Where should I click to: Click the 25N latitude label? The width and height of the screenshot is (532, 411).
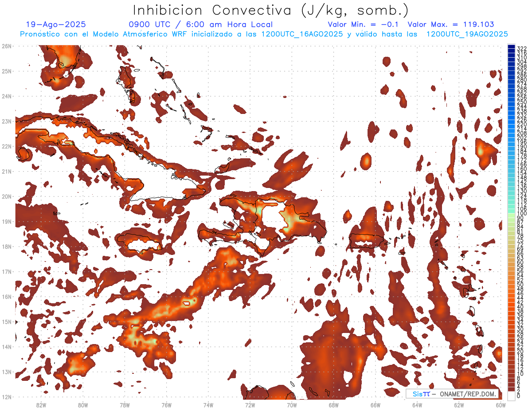[x=7, y=71]
